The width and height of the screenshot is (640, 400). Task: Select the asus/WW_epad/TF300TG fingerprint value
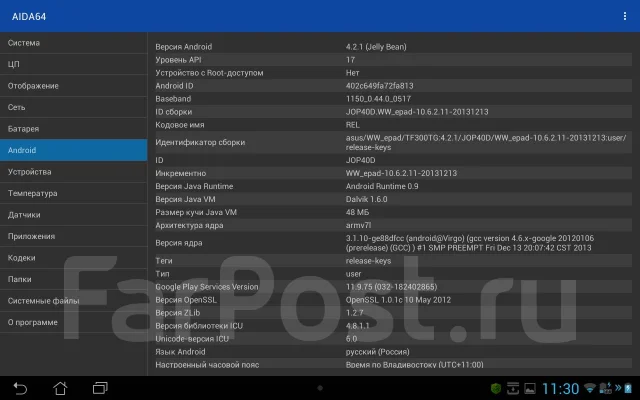[486, 142]
